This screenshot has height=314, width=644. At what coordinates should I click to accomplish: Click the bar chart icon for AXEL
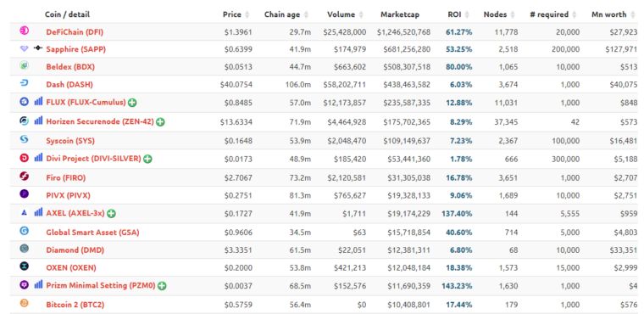point(38,212)
